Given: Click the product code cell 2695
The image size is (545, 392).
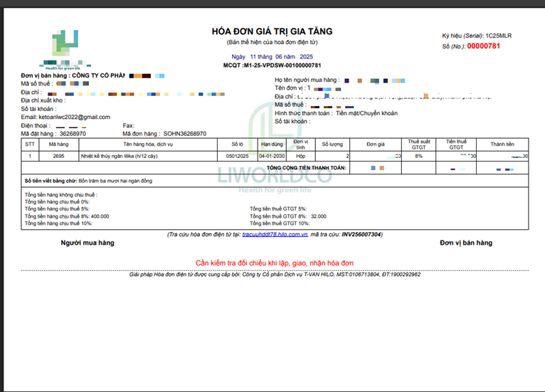Looking at the screenshot, I should [59, 156].
